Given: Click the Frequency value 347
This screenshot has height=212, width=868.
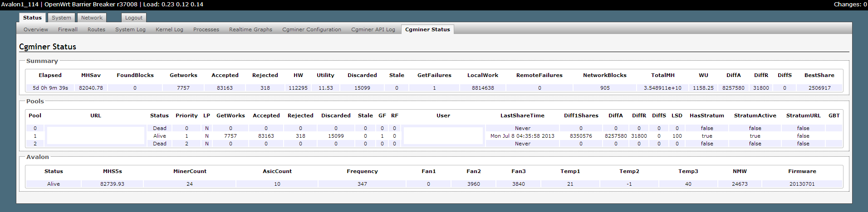Looking at the screenshot, I should 362,184.
